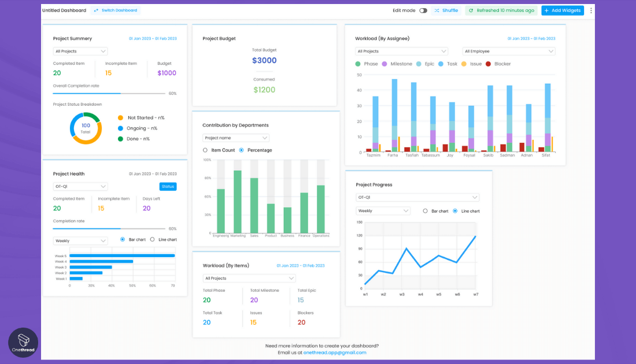The image size is (636, 364).
Task: Click the Onethread logo at bottom left
Action: pyautogui.click(x=23, y=342)
